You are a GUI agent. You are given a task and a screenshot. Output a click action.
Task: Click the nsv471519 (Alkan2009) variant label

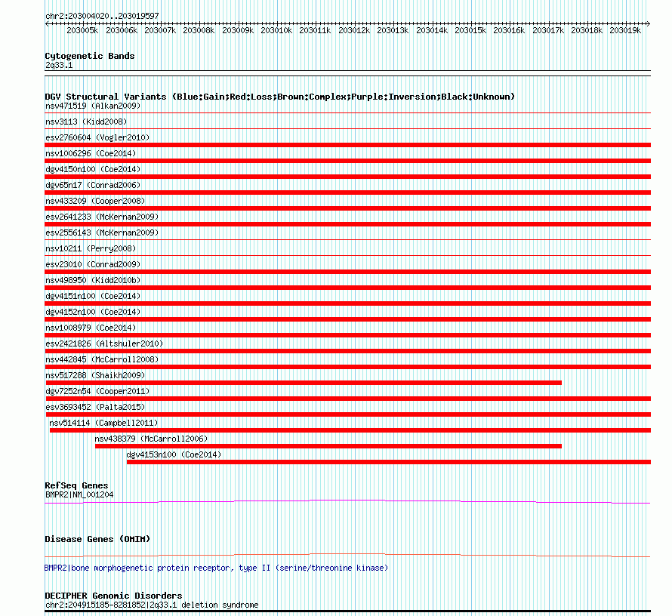[93, 106]
